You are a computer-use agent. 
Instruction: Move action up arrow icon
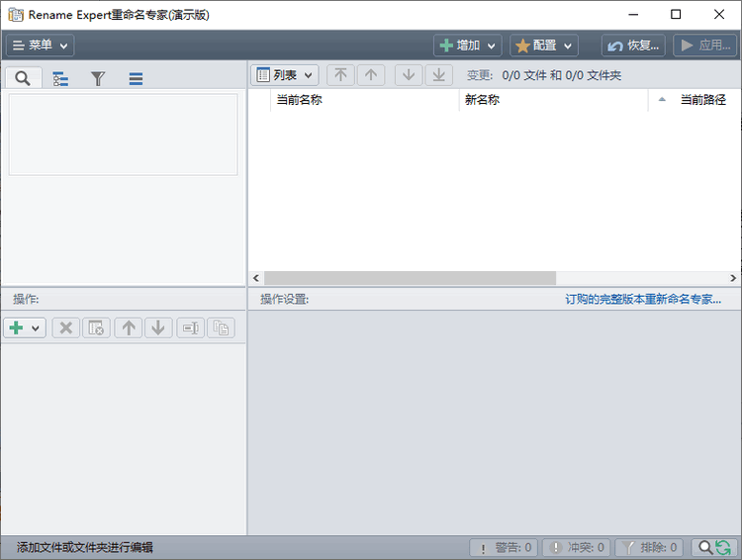click(x=129, y=327)
